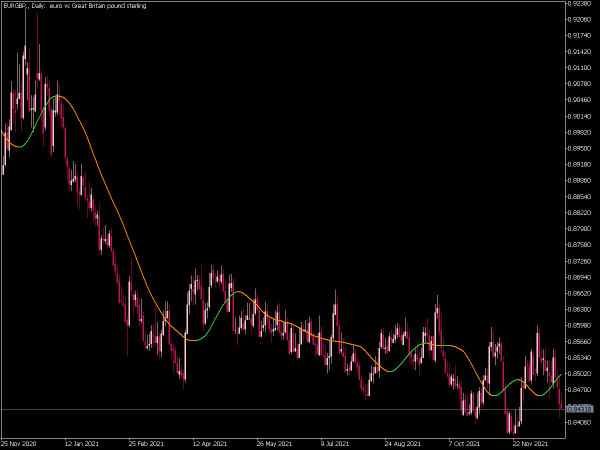Click the 22 Nov 2021 date label

point(530,444)
